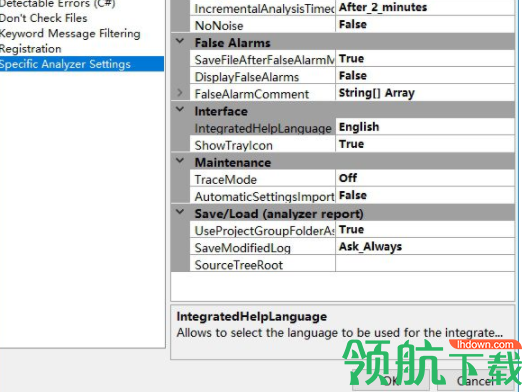Click the IntegratedHelpLanguage description text
Image resolution: width=522 pixels, height=392 pixels.
340,332
